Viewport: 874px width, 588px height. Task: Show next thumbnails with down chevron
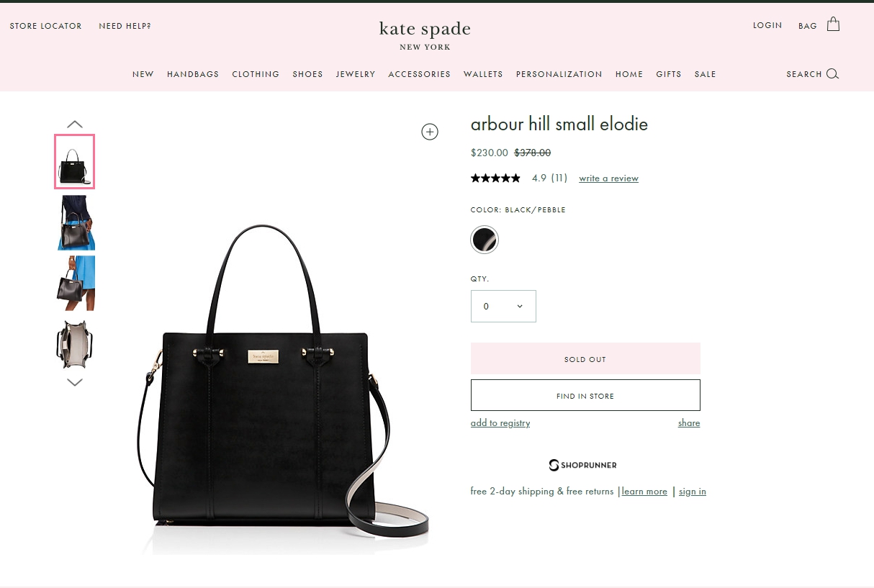75,382
